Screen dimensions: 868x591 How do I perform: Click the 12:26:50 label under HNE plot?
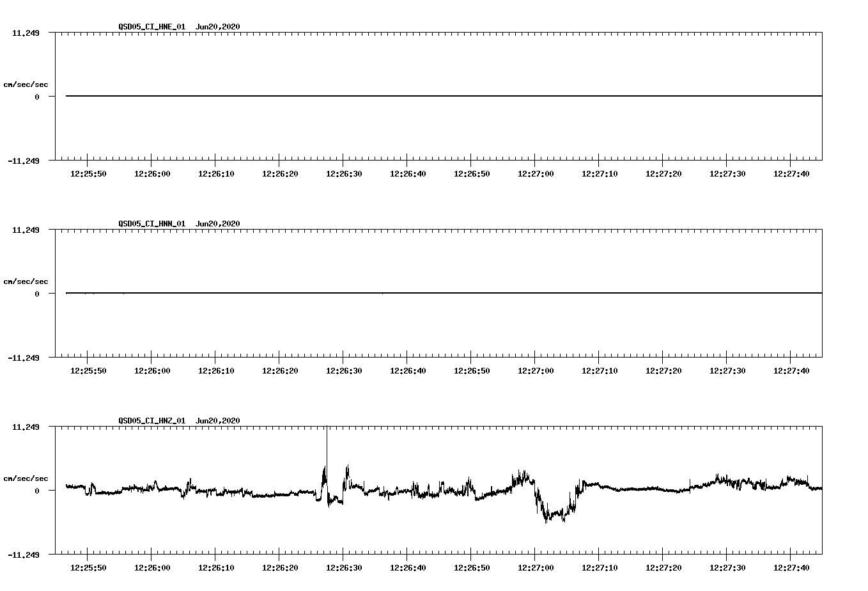(x=472, y=174)
